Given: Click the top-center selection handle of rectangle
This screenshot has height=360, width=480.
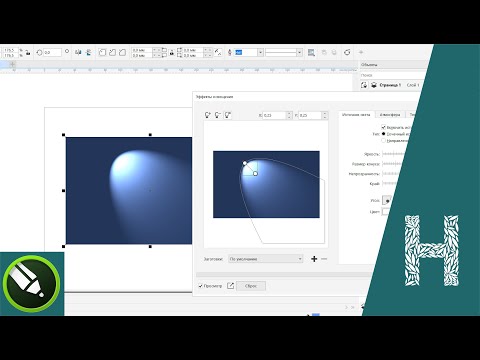Looking at the screenshot, I should click(150, 135).
